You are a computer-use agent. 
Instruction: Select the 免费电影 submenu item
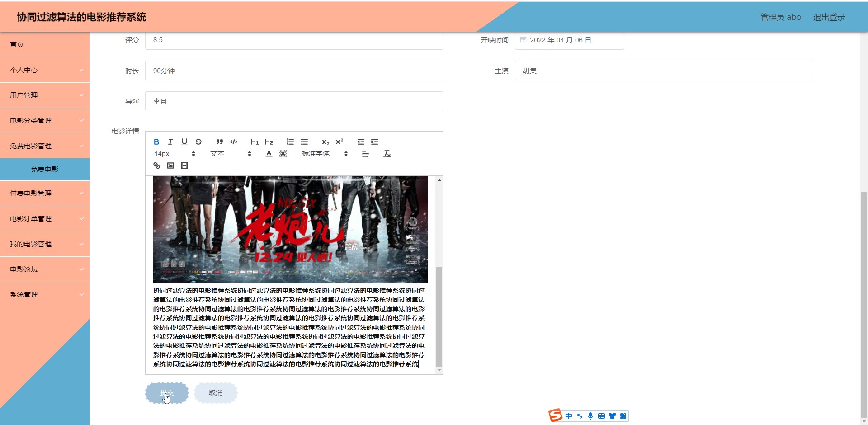click(45, 170)
